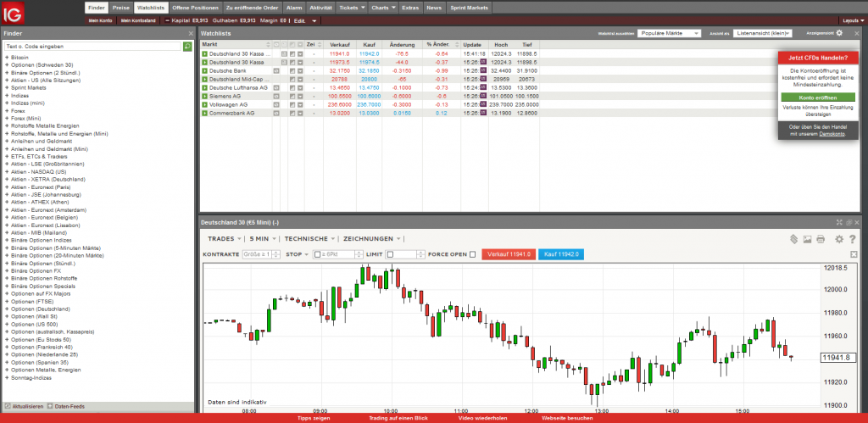Click Aktualisieren refresh icon in Finder

pyautogui.click(x=7, y=406)
